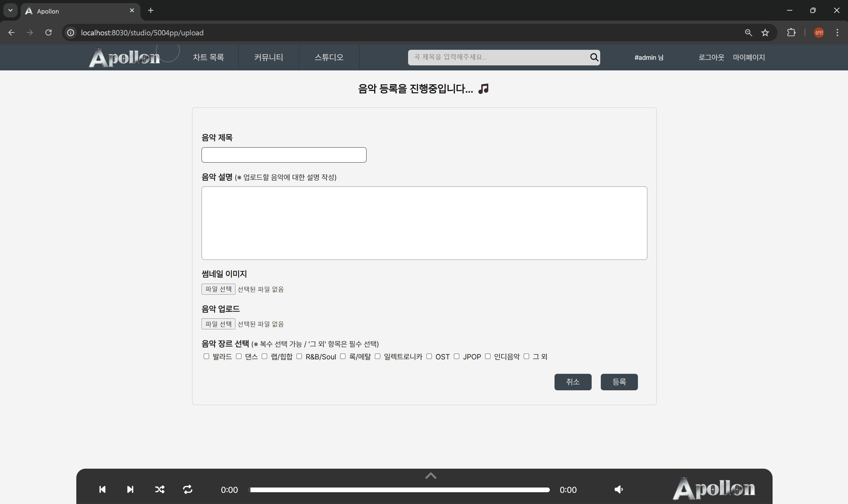Open the 스튜디오 menu
Image resolution: width=848 pixels, height=504 pixels.
(329, 57)
